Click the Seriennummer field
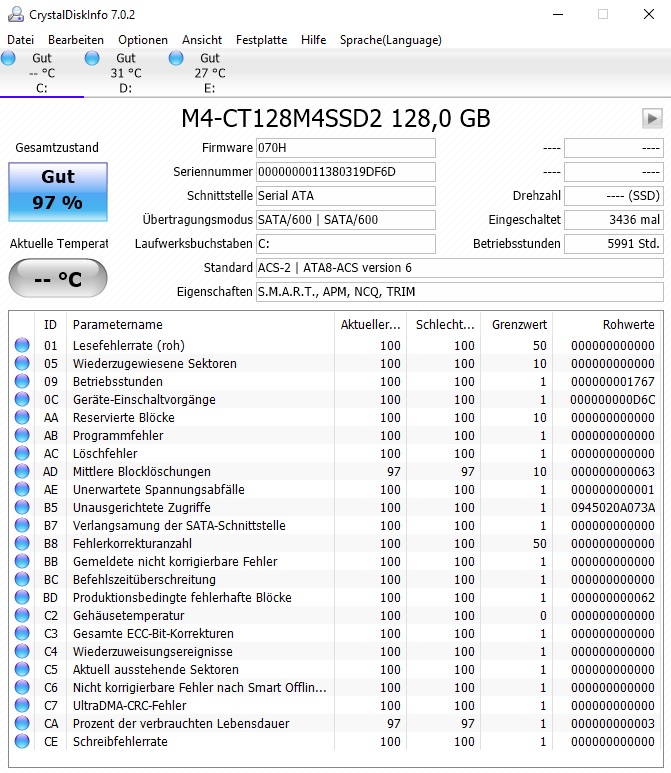 pyautogui.click(x=346, y=172)
